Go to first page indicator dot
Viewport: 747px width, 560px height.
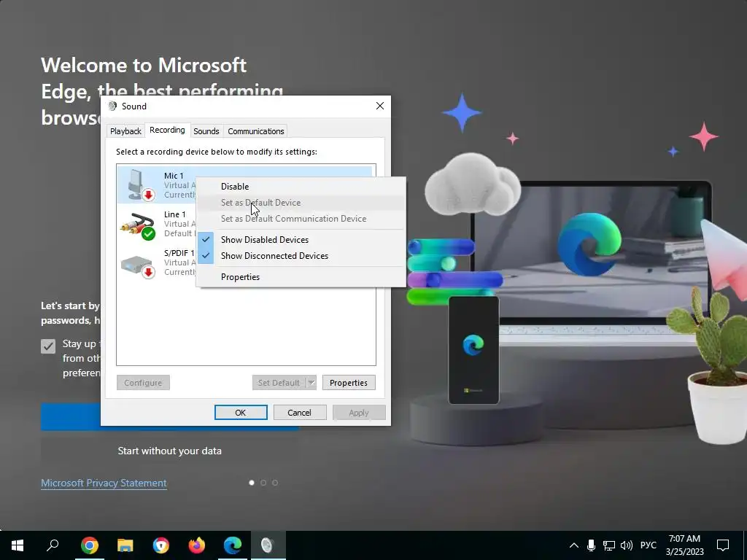[252, 483]
